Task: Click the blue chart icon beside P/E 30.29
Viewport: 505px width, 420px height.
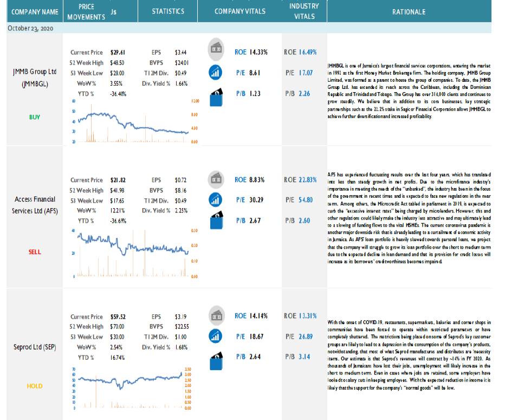Action: [215, 199]
